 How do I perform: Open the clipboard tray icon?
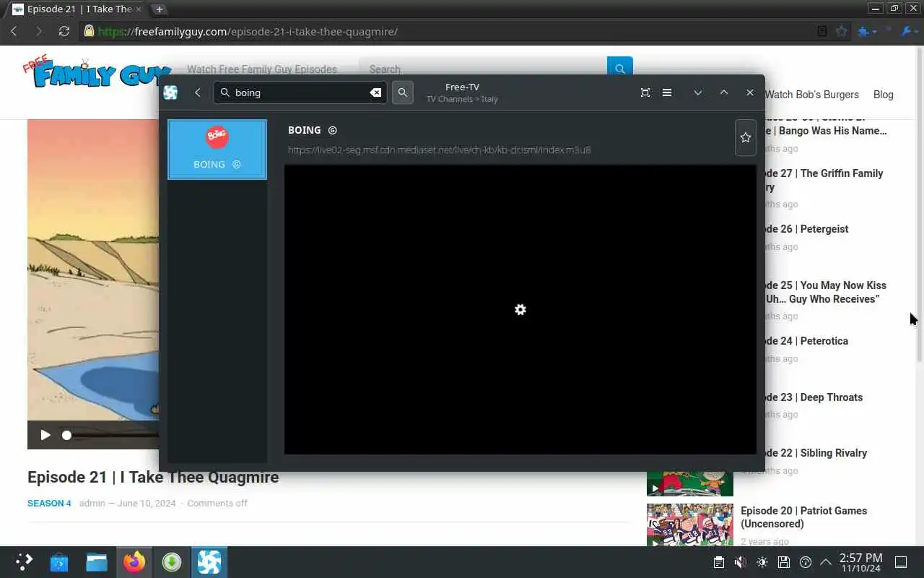coord(718,562)
